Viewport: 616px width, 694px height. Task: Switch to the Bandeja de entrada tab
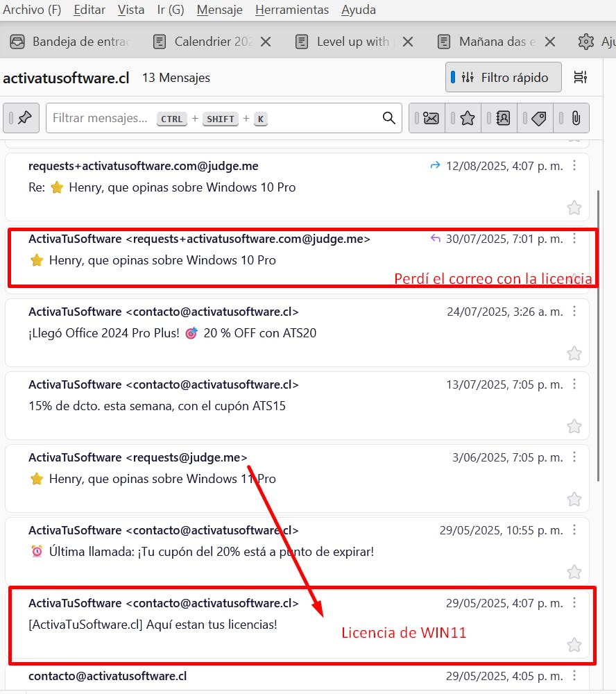71,42
